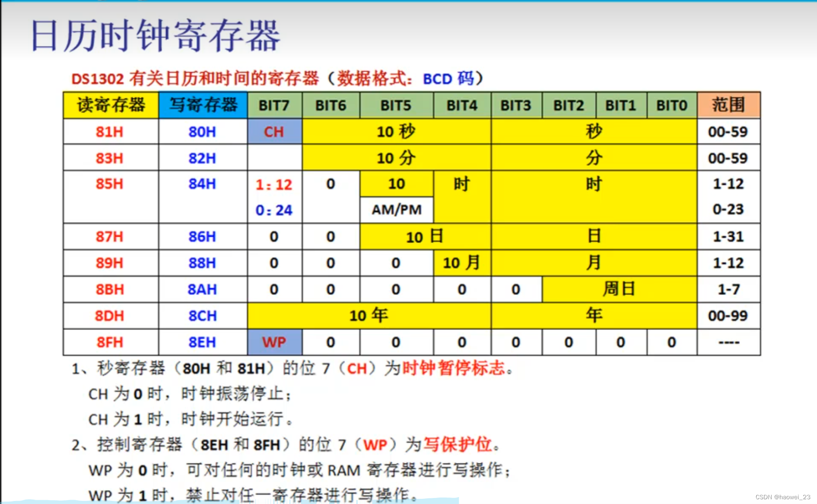Click the ---- range cell in 8FH row
The height and width of the screenshot is (504, 817).
coord(728,342)
